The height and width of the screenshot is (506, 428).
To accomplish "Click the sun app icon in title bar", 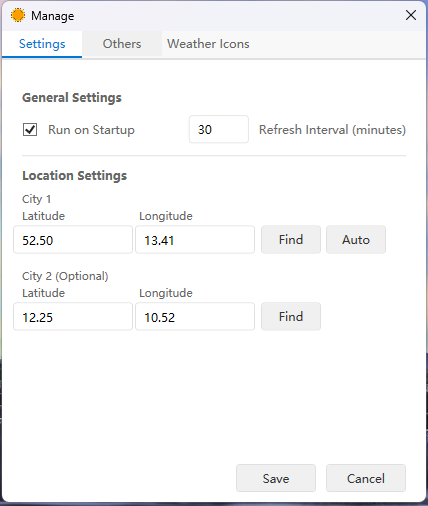I will tap(18, 15).
